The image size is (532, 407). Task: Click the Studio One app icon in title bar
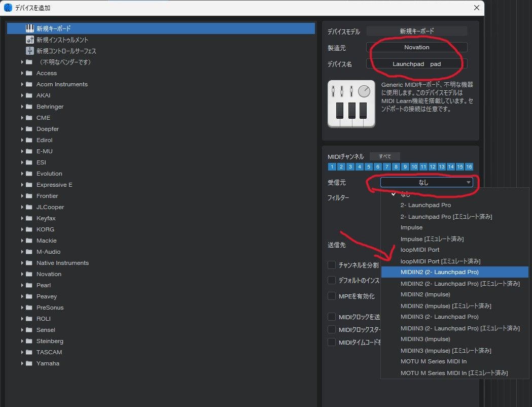click(x=8, y=8)
